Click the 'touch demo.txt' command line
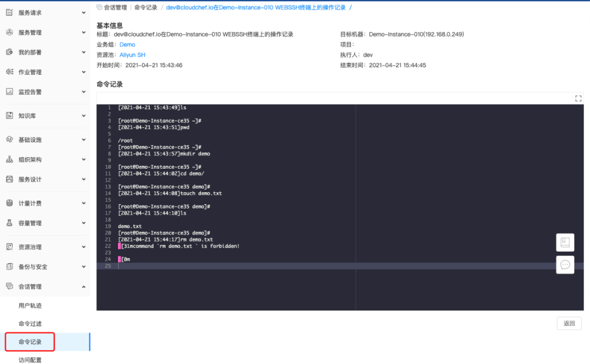Image resolution: width=590 pixels, height=364 pixels. tap(170, 193)
